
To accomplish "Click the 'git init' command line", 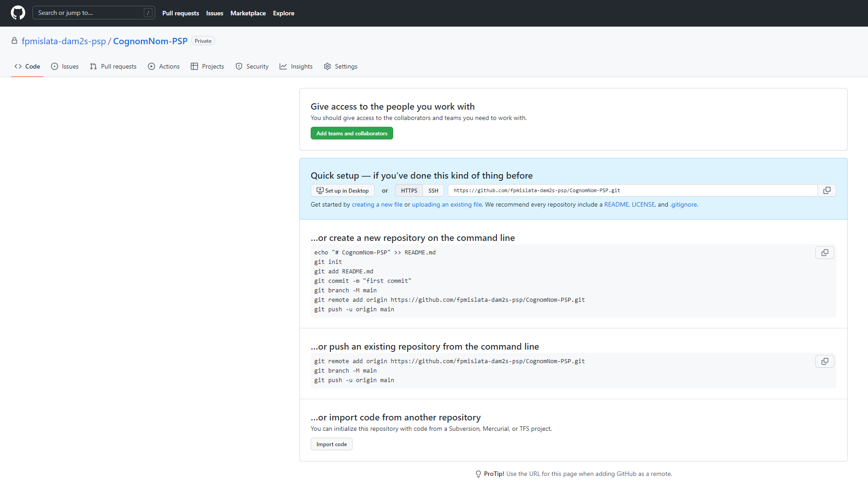I will point(328,262).
